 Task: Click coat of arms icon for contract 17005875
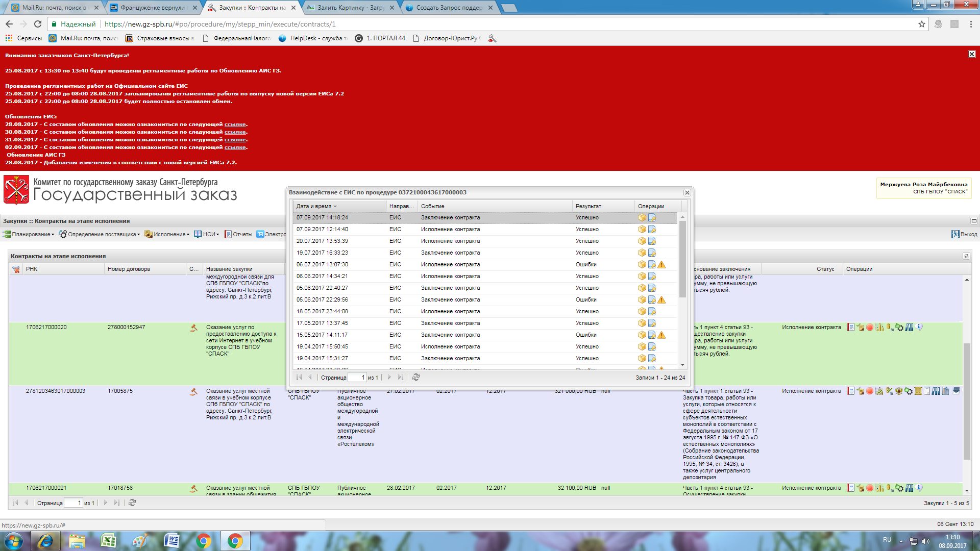[899, 391]
